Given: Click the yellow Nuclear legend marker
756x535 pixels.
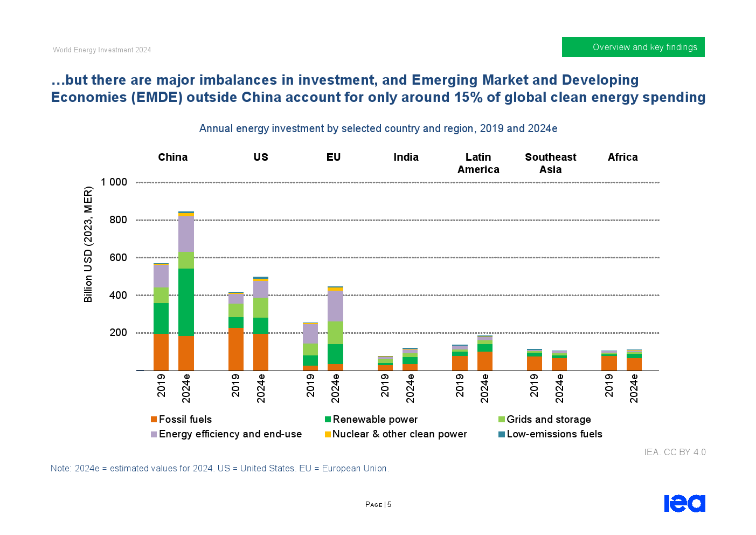Looking at the screenshot, I should click(x=327, y=434).
